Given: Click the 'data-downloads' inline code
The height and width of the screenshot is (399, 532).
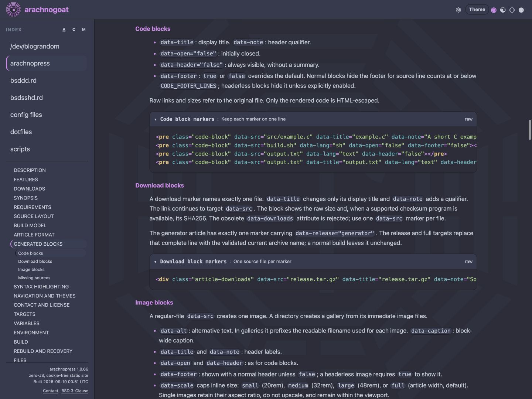Looking at the screenshot, I should click(270, 218).
